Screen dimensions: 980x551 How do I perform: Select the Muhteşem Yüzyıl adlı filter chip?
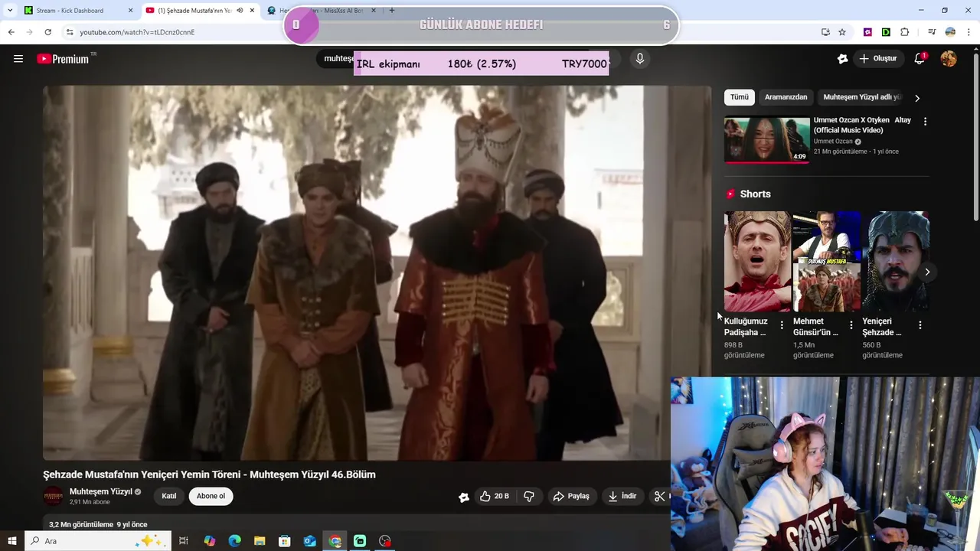(x=861, y=97)
